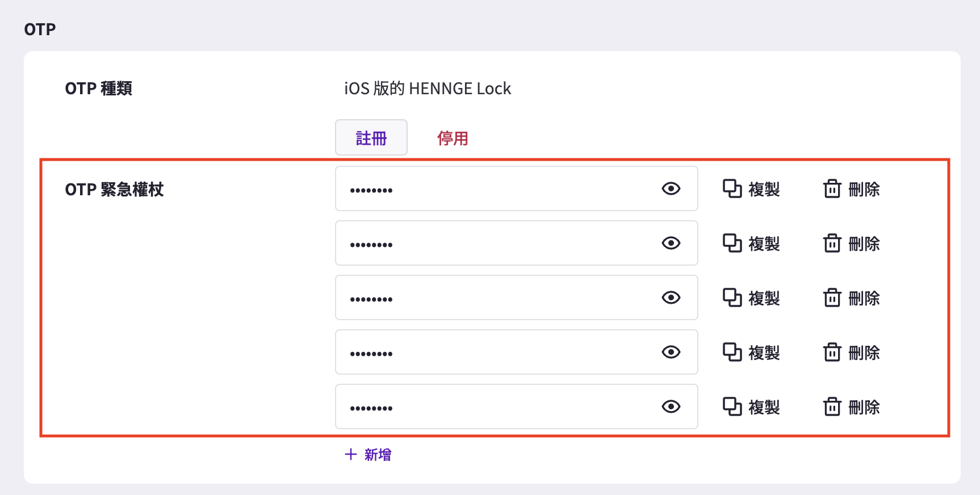Click the 註冊 register button
Viewport: 980px width, 495px height.
(x=371, y=137)
